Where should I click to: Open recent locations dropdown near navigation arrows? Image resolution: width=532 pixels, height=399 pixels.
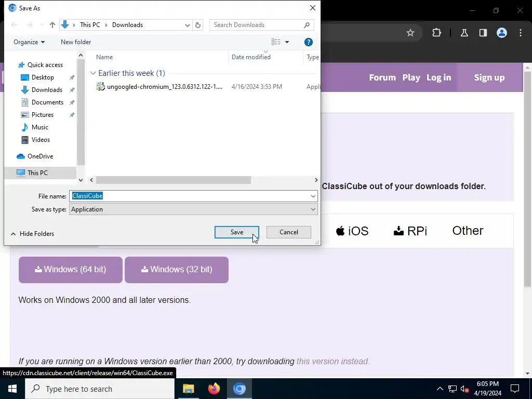coord(42,25)
